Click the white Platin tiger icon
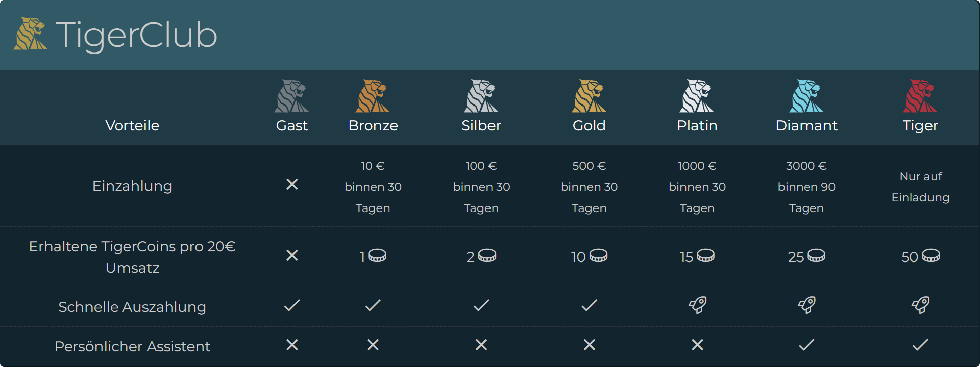The image size is (980, 367). click(697, 96)
